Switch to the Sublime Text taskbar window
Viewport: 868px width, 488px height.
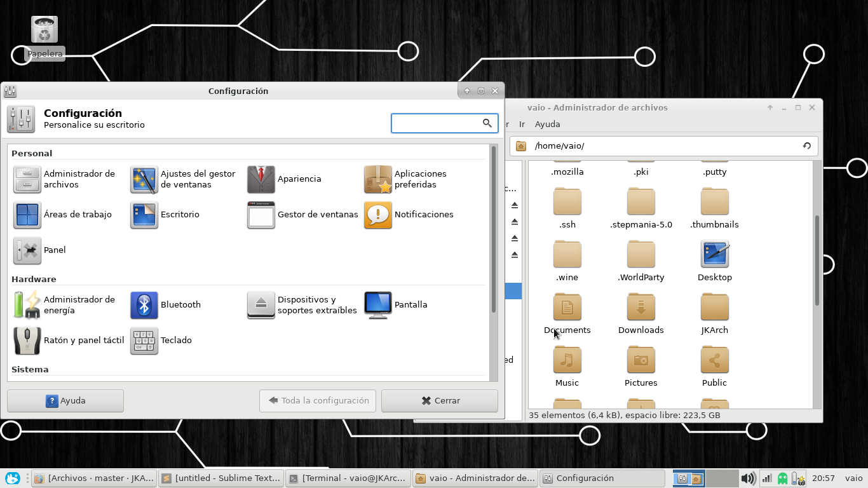220,478
